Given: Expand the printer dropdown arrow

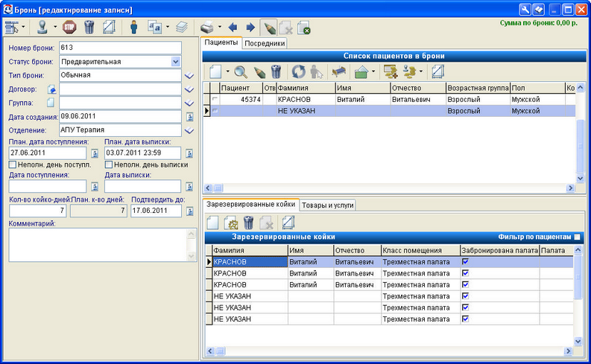Looking at the screenshot, I should click(x=219, y=27).
